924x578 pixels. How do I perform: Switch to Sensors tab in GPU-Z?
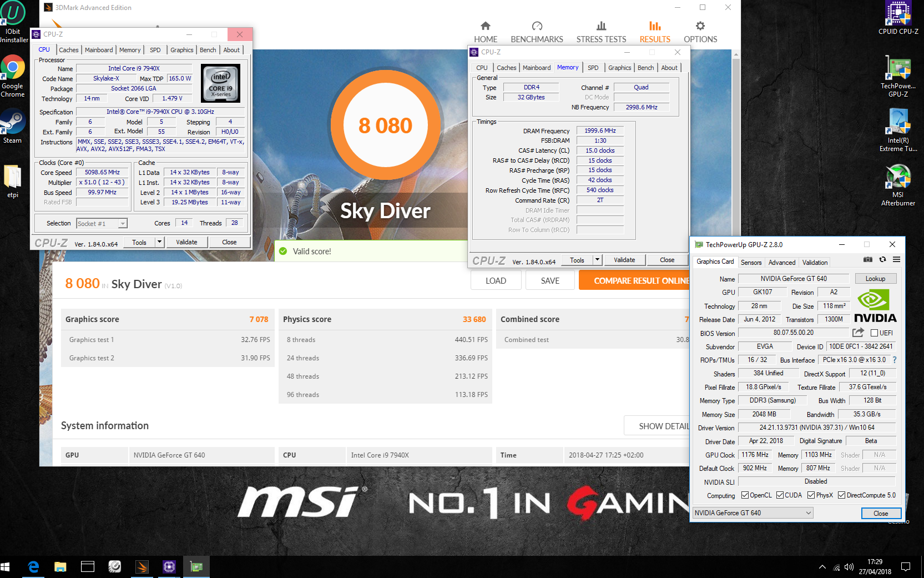click(751, 263)
